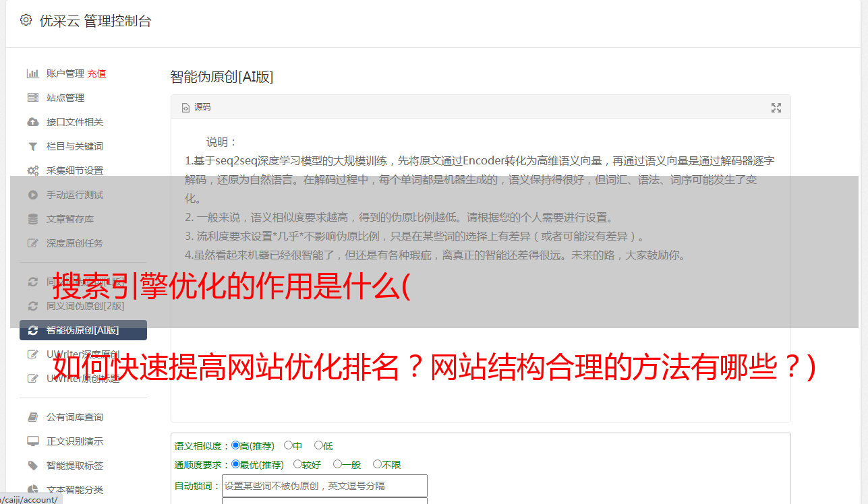Open 智能提取标签 tag icon
The image size is (868, 504).
click(32, 466)
